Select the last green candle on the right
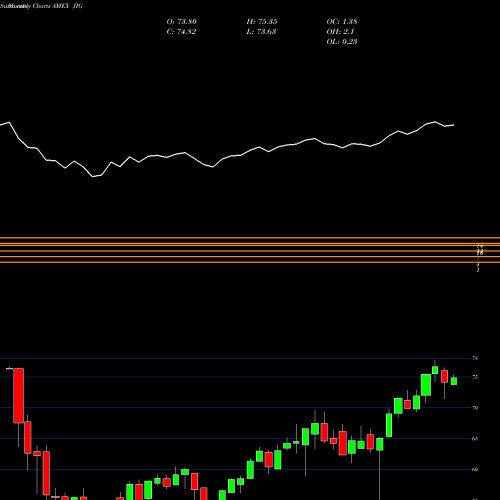The height and width of the screenshot is (500, 500). pos(454,381)
